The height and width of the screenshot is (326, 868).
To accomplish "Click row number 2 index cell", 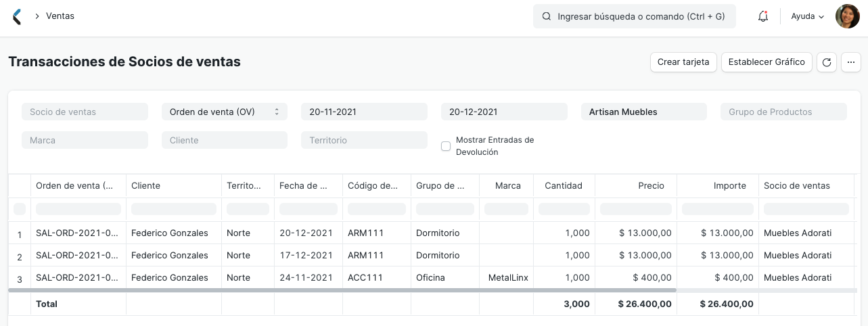I will (20, 256).
